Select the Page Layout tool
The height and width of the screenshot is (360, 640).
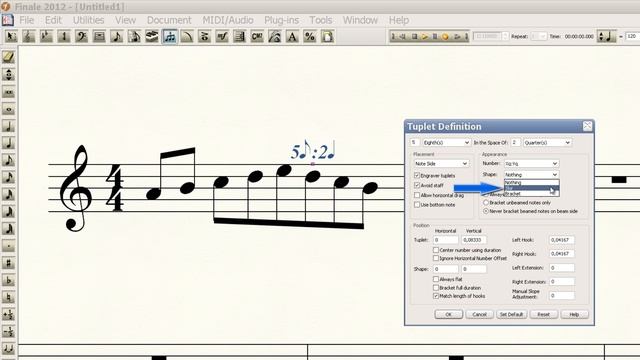(327, 37)
